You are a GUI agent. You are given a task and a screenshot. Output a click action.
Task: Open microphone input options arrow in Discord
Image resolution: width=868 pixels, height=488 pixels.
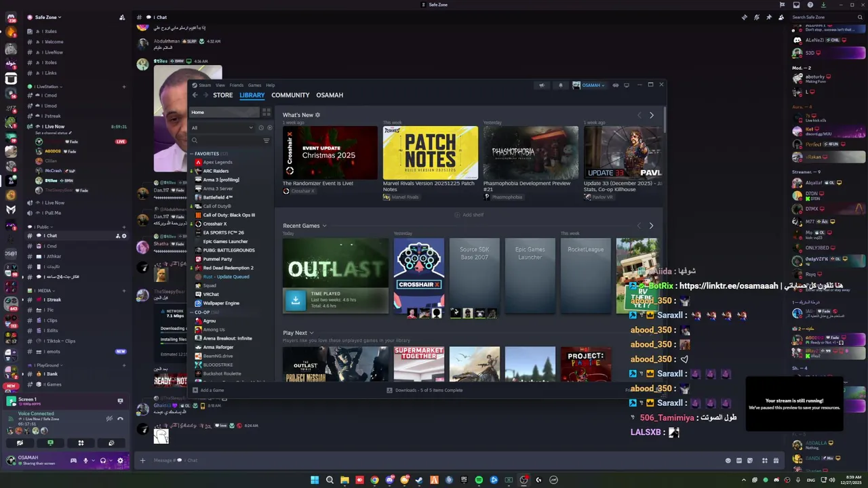tap(93, 461)
